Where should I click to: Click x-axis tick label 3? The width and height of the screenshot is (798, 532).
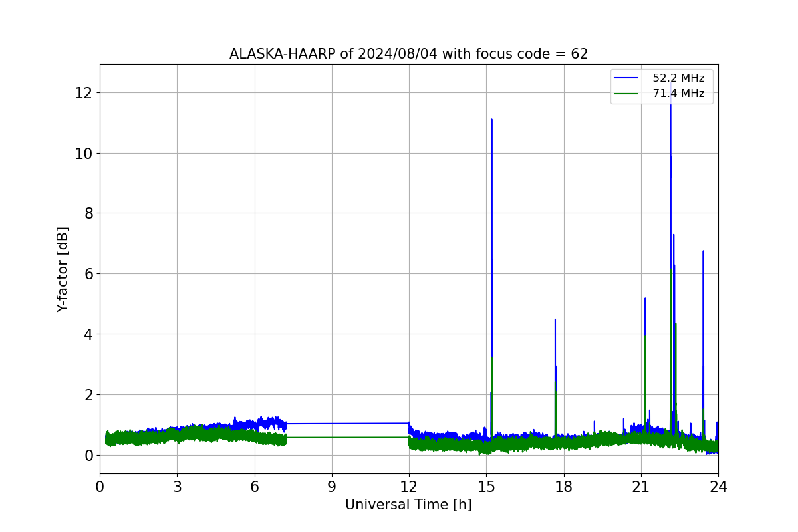point(177,487)
